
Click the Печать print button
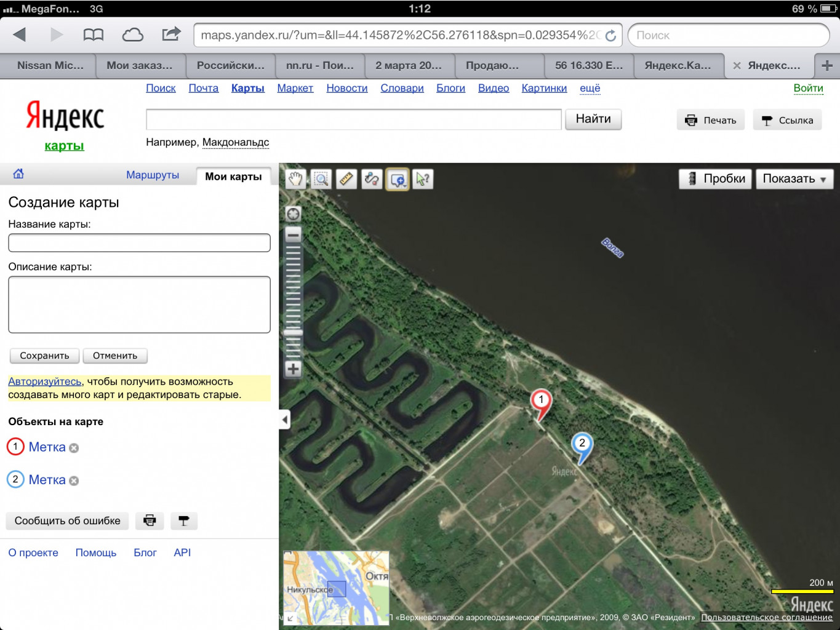[711, 120]
